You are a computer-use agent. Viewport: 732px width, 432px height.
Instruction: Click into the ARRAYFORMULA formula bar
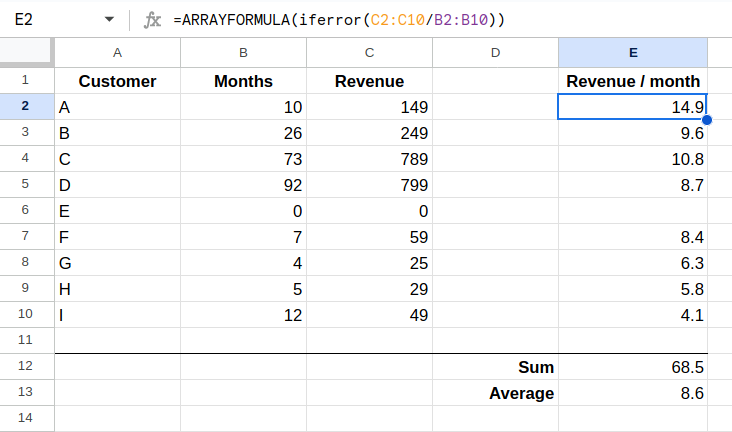pos(339,20)
